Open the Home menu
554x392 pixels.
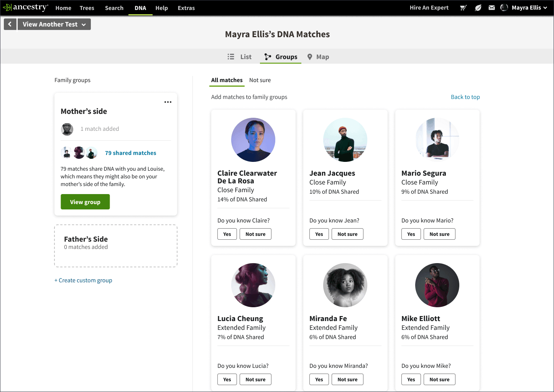[x=63, y=8]
